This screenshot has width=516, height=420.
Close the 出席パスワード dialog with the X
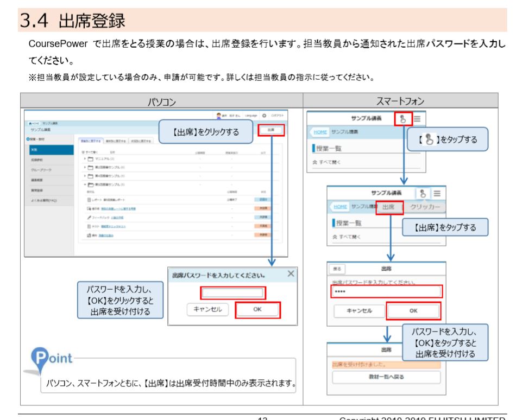[290, 273]
